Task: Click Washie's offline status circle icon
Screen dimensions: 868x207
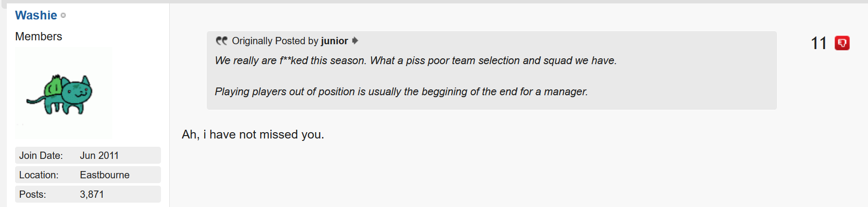Action: (63, 16)
